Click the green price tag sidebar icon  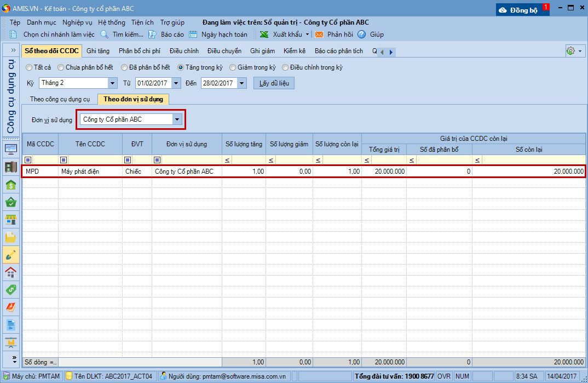(x=11, y=290)
